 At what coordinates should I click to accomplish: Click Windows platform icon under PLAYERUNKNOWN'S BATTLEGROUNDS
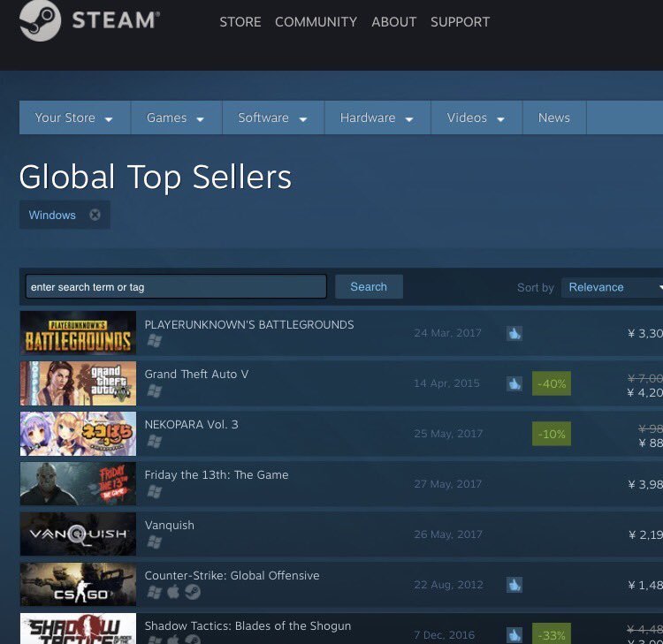coord(155,341)
